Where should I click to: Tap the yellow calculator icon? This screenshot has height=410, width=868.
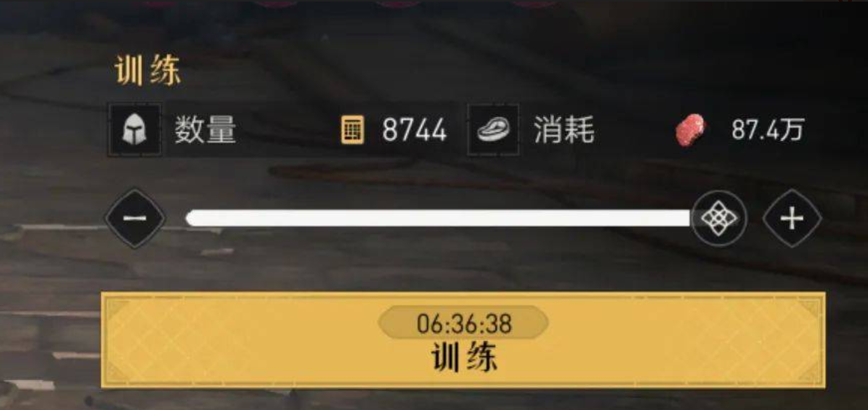click(x=352, y=130)
